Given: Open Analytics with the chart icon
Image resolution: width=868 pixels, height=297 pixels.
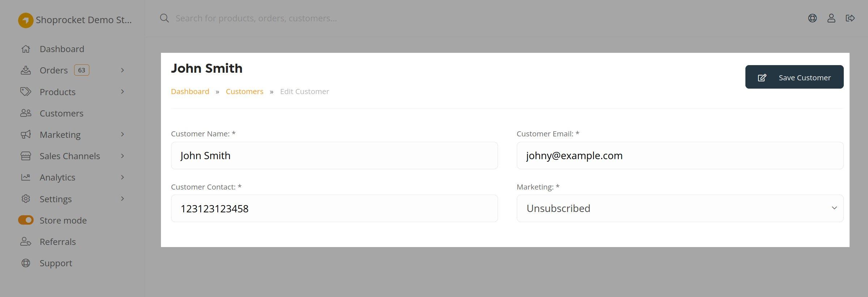Looking at the screenshot, I should pos(26,177).
